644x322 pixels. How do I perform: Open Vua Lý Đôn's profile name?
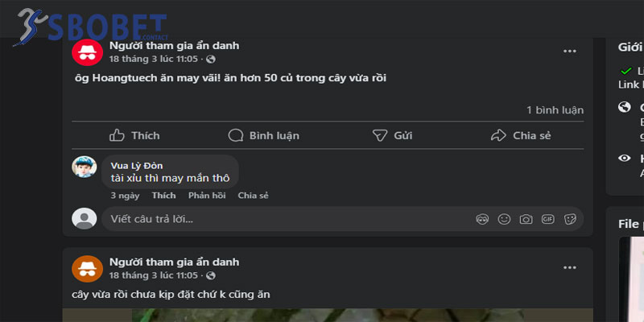tap(137, 165)
